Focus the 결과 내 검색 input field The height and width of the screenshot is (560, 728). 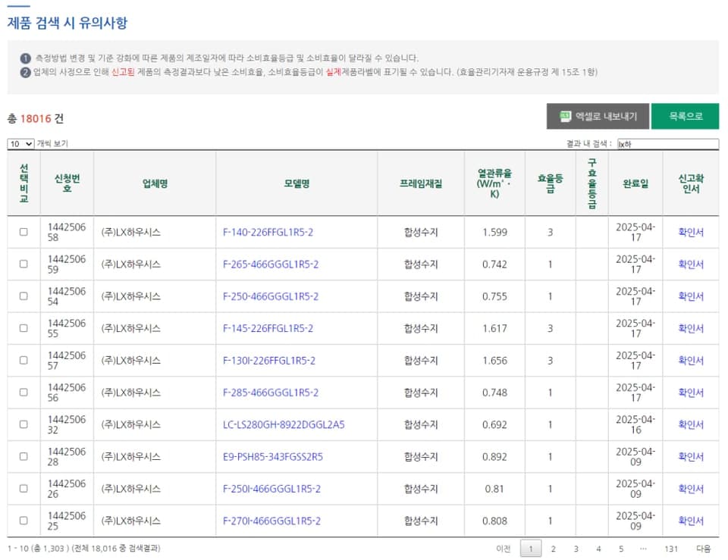pos(667,144)
